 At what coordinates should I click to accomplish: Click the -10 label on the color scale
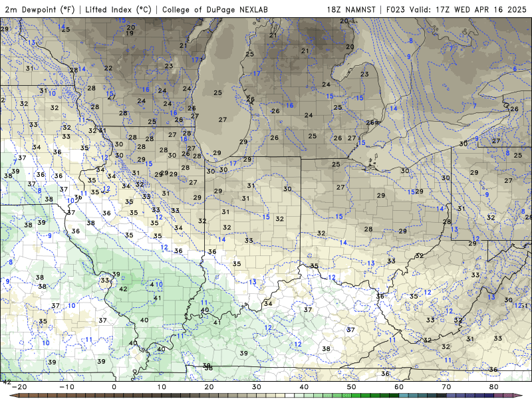(x=66, y=387)
